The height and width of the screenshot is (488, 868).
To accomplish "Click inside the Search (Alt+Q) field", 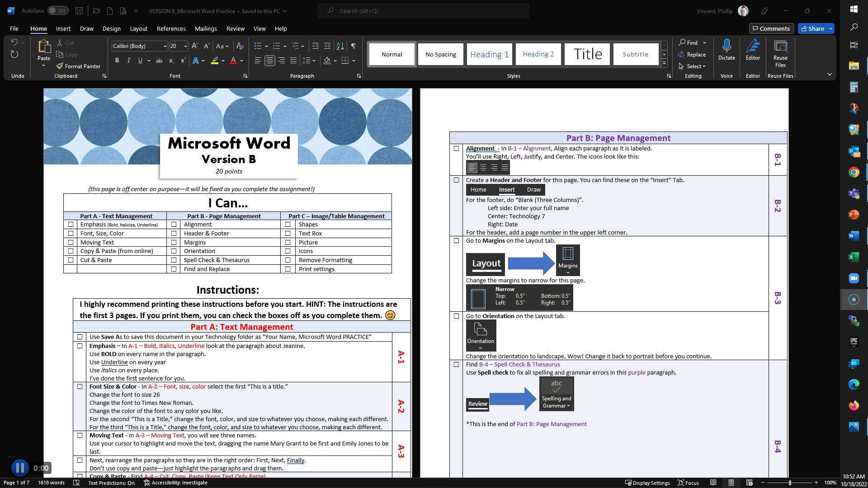I will point(424,10).
